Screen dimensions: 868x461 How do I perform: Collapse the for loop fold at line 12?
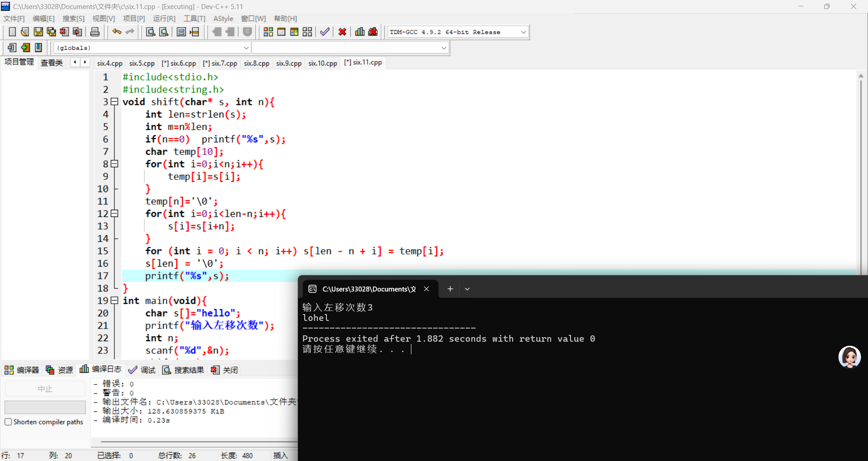click(115, 213)
